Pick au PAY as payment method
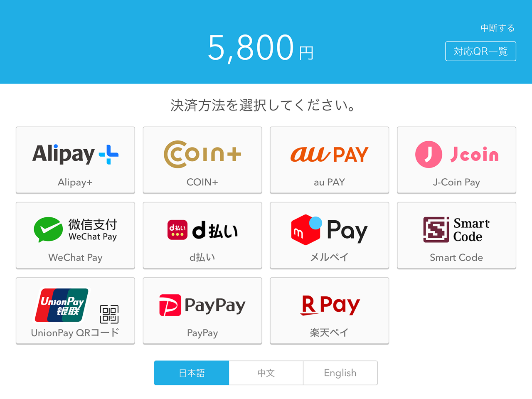Screen dimensions: 532x399 (x=330, y=160)
